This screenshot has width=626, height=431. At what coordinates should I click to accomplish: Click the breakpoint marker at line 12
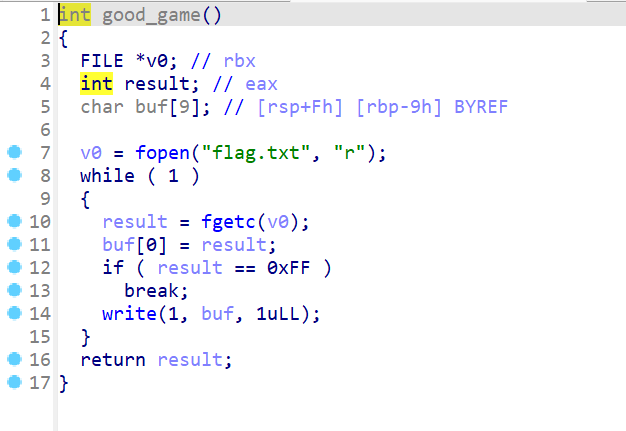[13, 267]
